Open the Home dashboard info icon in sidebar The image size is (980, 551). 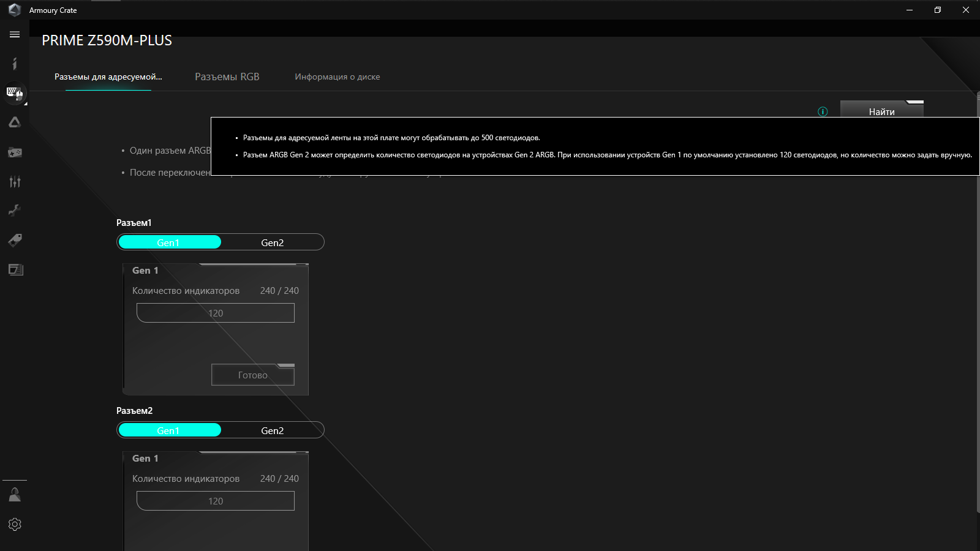pos(15,64)
